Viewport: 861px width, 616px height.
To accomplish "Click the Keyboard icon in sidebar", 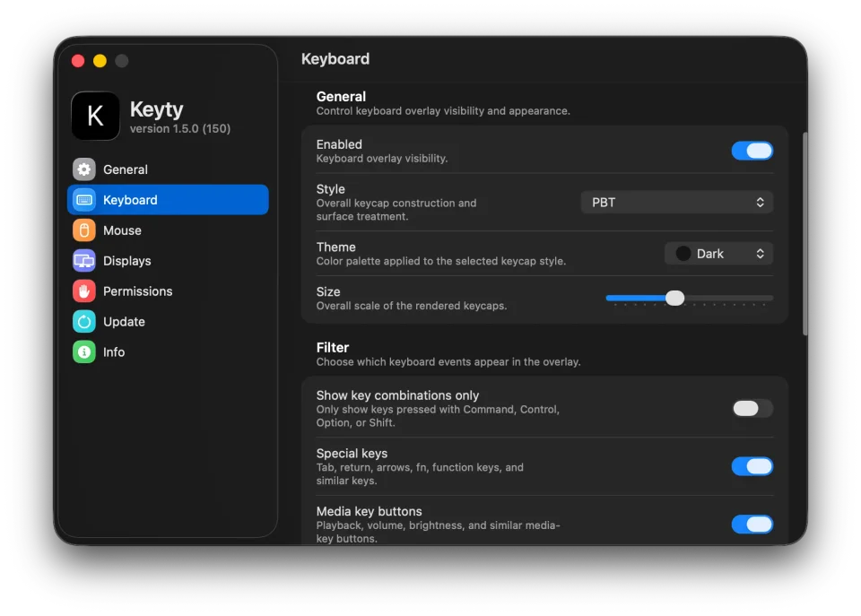I will pyautogui.click(x=84, y=200).
